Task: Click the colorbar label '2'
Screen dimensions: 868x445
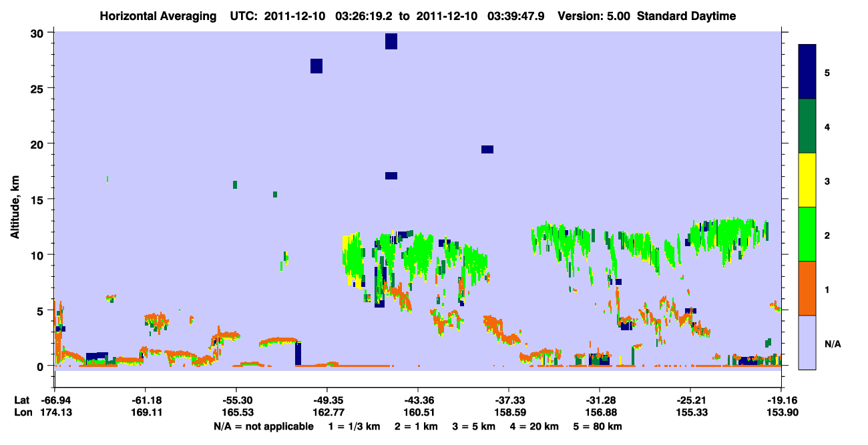Action: pos(827,235)
